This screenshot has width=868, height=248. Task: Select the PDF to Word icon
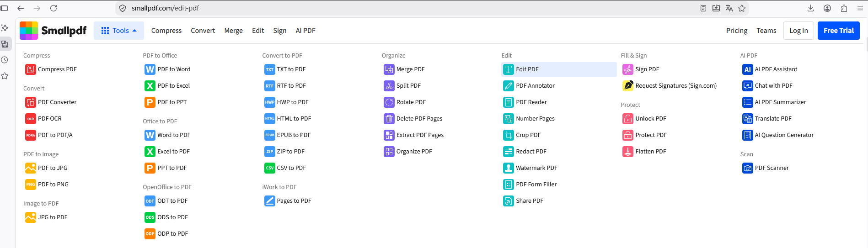pos(150,69)
